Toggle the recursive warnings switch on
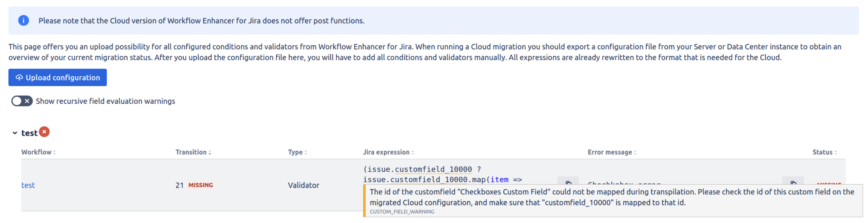The height and width of the screenshot is (223, 868). pyautogui.click(x=22, y=101)
